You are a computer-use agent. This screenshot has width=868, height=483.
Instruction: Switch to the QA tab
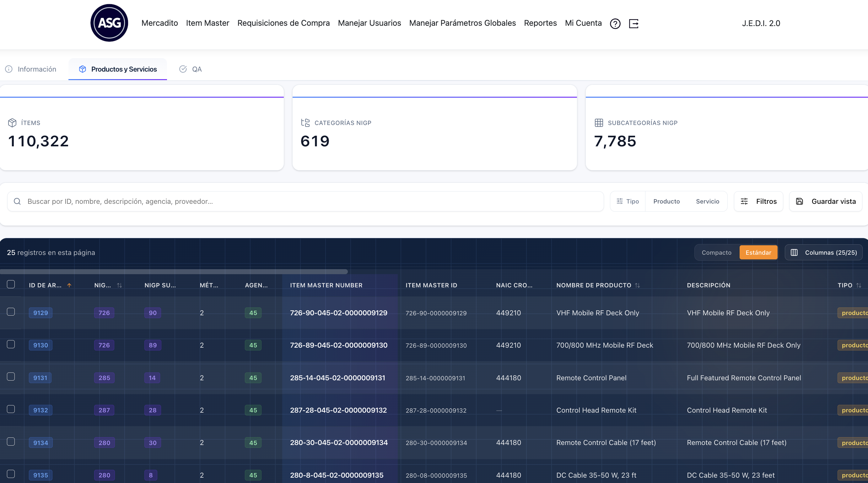190,69
